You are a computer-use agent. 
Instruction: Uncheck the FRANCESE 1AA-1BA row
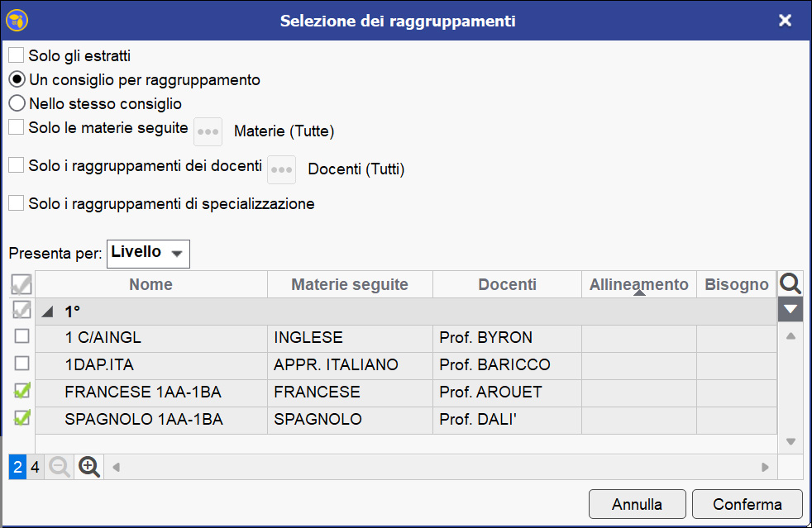pos(21,391)
